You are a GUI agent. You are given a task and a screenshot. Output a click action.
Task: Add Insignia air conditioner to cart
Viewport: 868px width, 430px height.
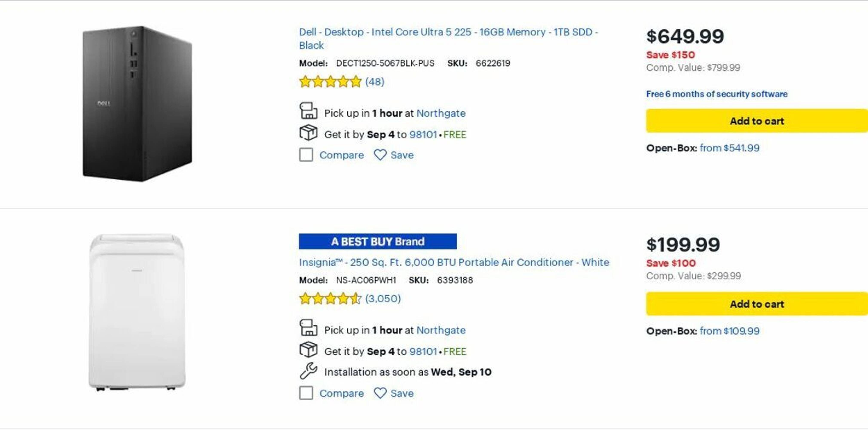pos(756,304)
